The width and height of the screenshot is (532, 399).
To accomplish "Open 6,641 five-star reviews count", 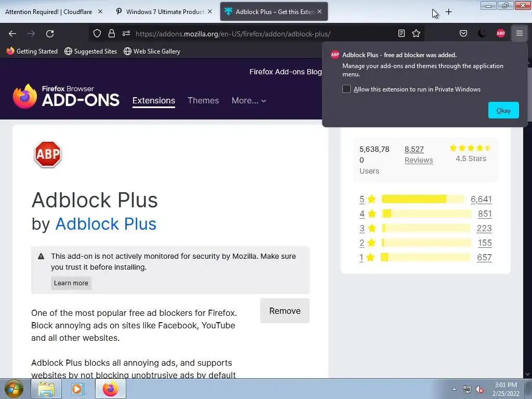I will point(481,199).
